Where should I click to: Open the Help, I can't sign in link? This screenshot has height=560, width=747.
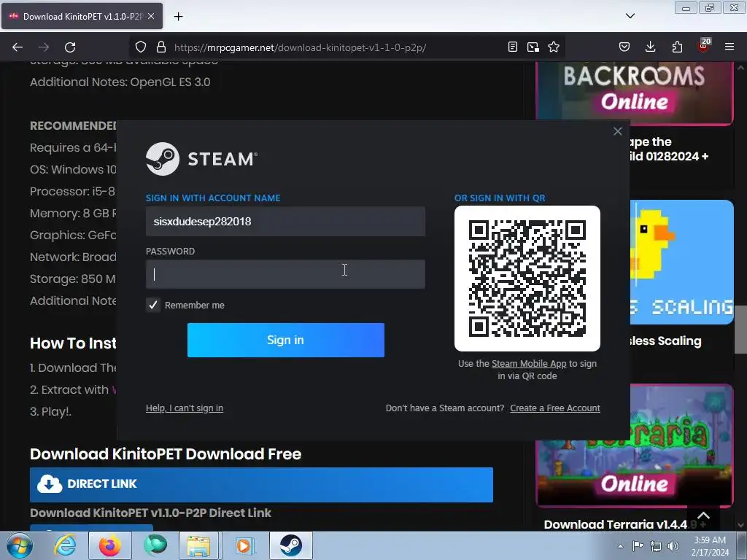(185, 408)
